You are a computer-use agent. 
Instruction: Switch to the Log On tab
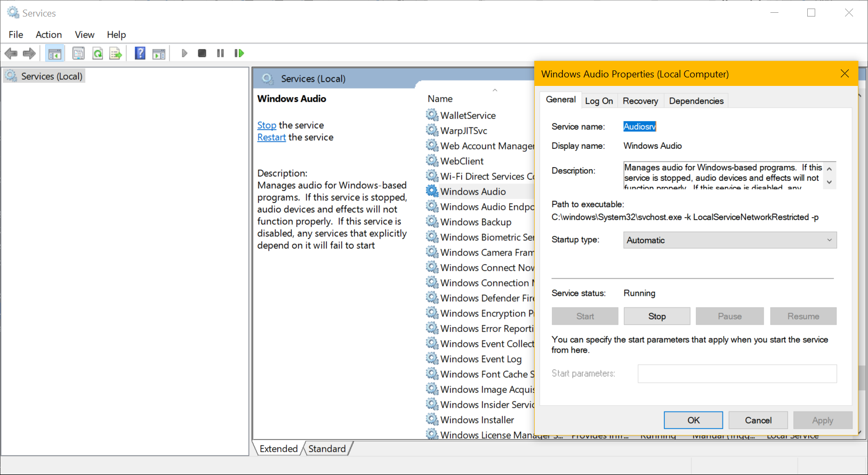(599, 101)
